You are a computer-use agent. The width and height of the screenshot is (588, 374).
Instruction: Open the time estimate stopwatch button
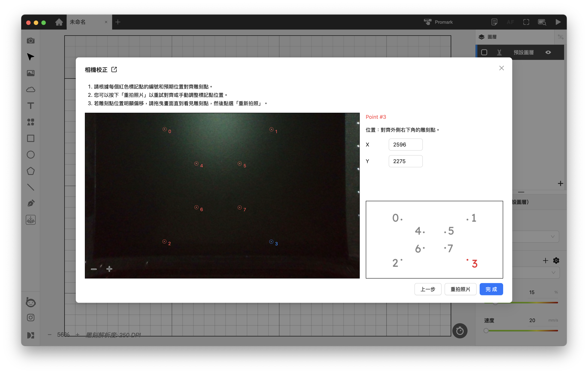coord(460,331)
